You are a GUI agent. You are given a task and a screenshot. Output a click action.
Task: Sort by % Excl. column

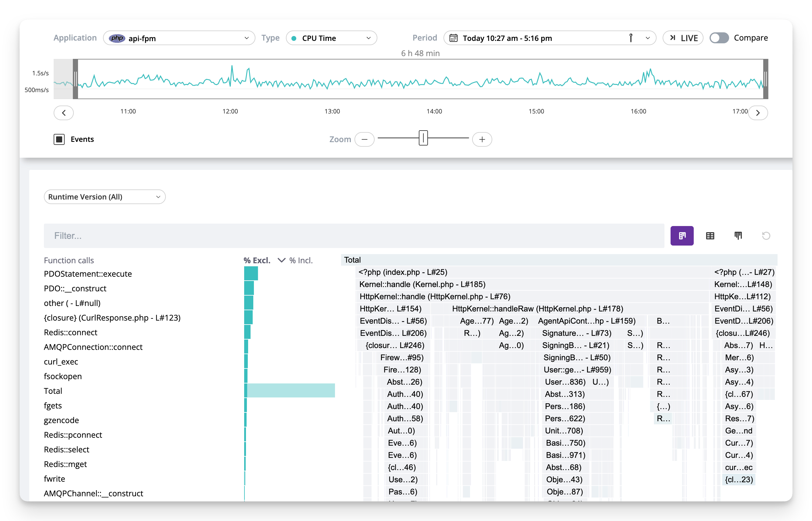click(x=257, y=260)
